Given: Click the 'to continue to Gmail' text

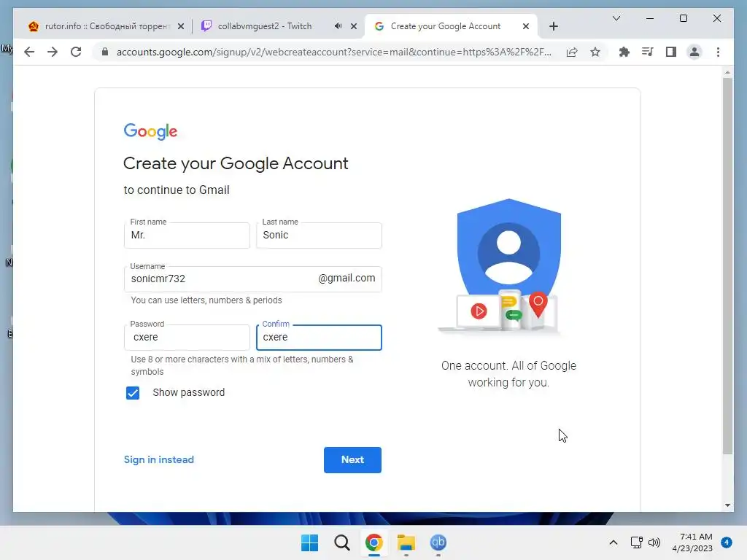Looking at the screenshot, I should click(177, 190).
